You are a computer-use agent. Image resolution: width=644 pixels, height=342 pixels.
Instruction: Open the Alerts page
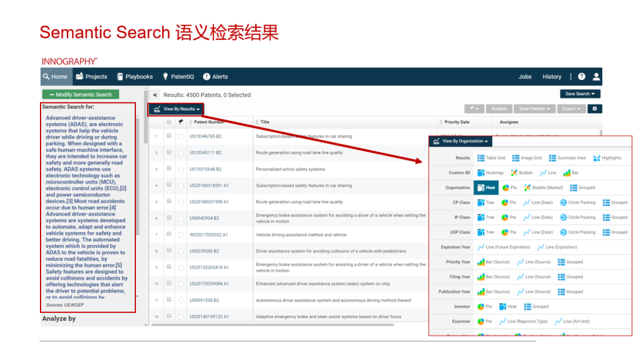(x=215, y=77)
